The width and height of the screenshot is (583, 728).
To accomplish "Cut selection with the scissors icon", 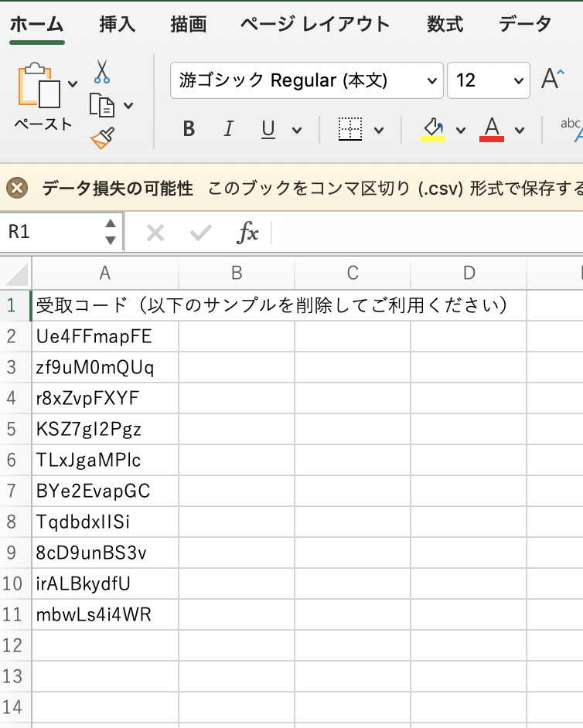I will point(102,71).
